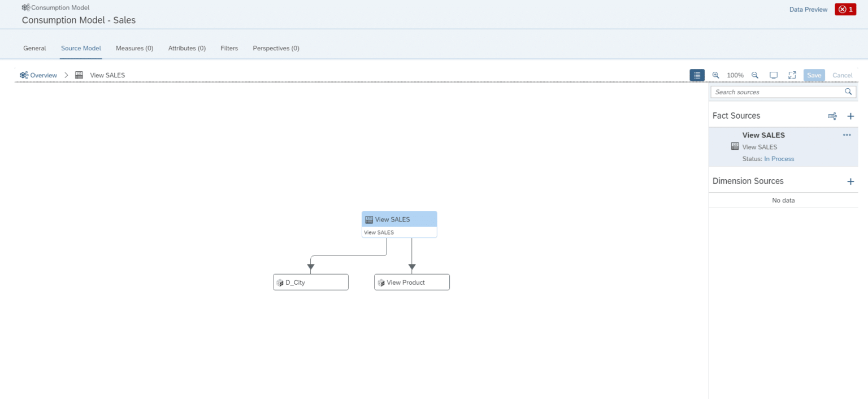This screenshot has width=868, height=399.
Task: Click the 100% zoom level control
Action: 735,75
